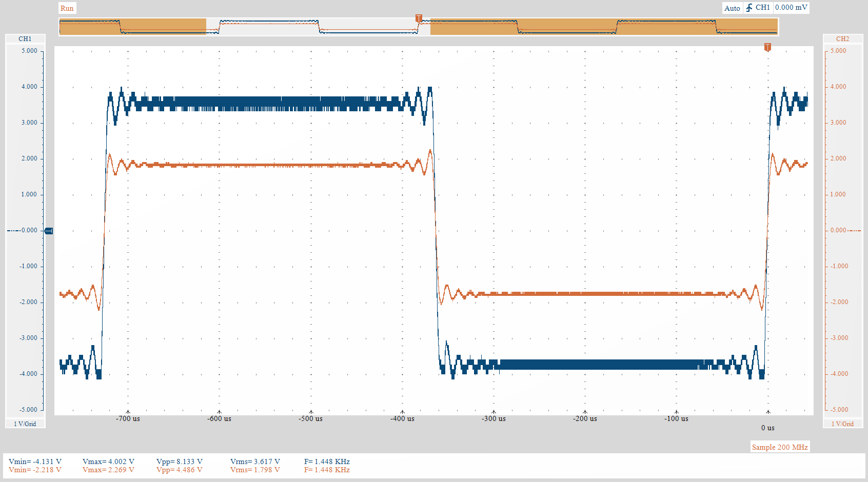868x482 pixels.
Task: Click the Run status button
Action: pyautogui.click(x=67, y=8)
